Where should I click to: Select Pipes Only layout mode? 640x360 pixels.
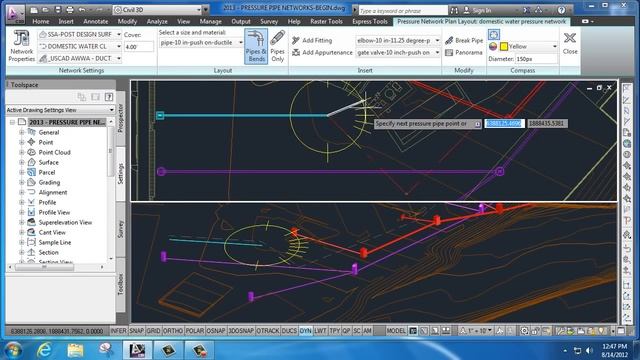278,46
